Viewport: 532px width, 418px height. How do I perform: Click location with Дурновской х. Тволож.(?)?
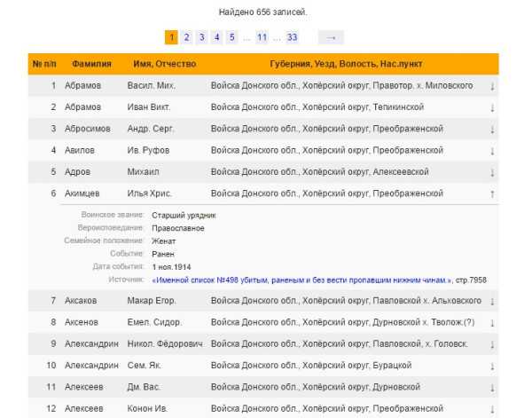(342, 322)
